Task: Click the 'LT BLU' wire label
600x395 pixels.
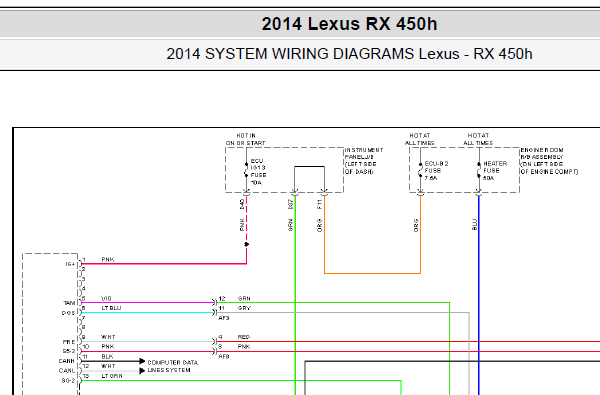Action: [111, 308]
